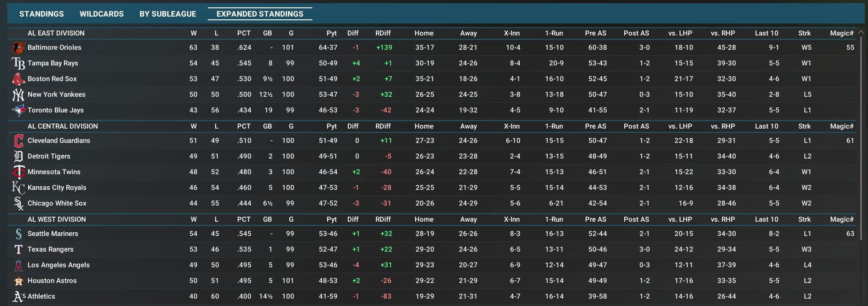The width and height of the screenshot is (868, 306).
Task: Sort AL East by PCT column header
Action: tap(244, 33)
